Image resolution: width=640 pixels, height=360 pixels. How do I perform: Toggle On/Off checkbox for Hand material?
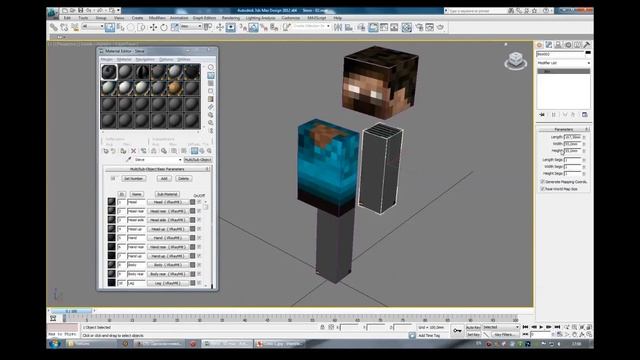coord(199,238)
